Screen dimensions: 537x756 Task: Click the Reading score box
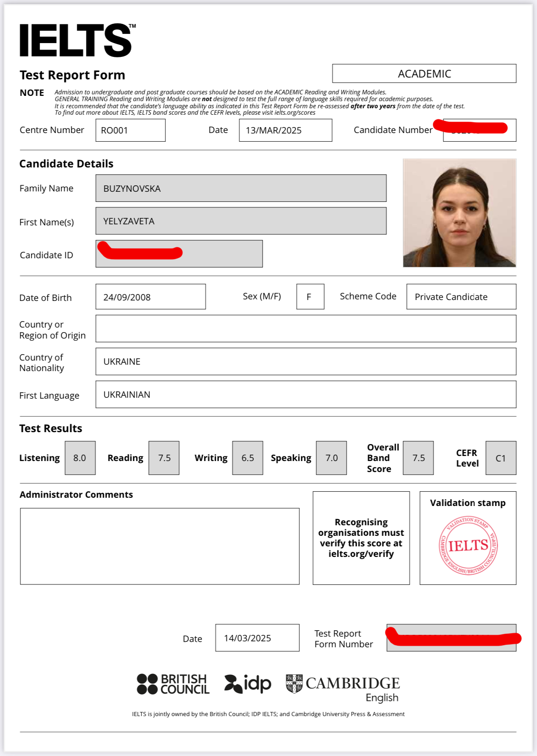(x=164, y=458)
